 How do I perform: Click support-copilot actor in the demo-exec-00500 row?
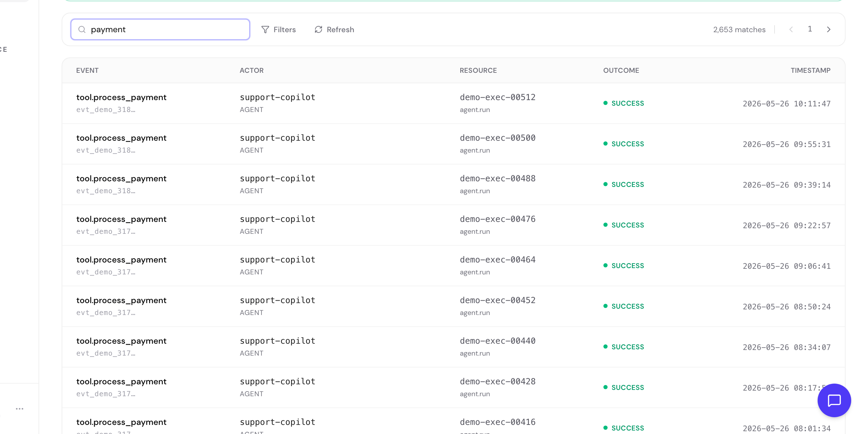[278, 138]
